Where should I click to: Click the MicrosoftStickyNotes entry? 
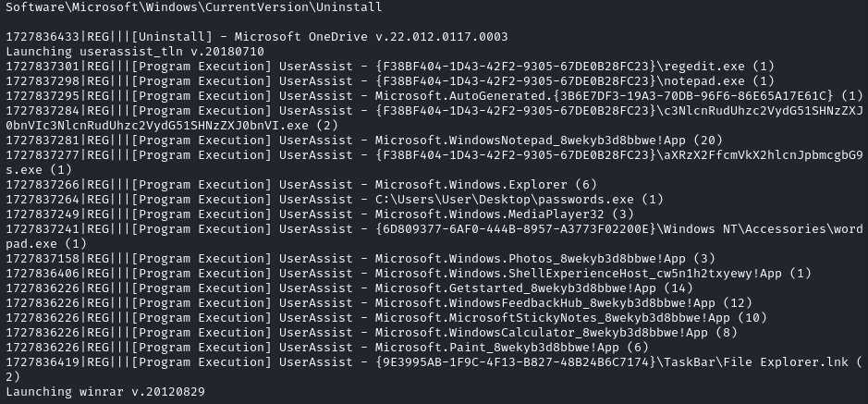570,318
